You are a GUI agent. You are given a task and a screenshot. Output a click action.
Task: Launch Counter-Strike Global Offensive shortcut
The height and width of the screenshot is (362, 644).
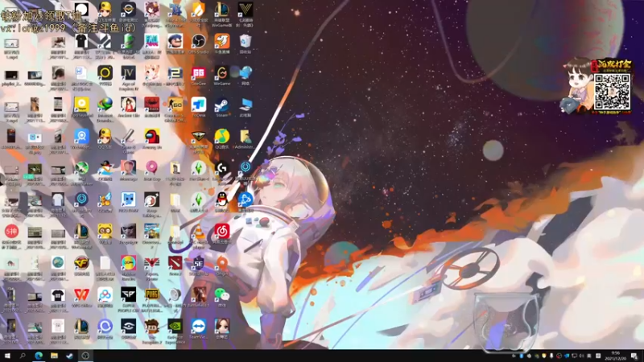175,109
